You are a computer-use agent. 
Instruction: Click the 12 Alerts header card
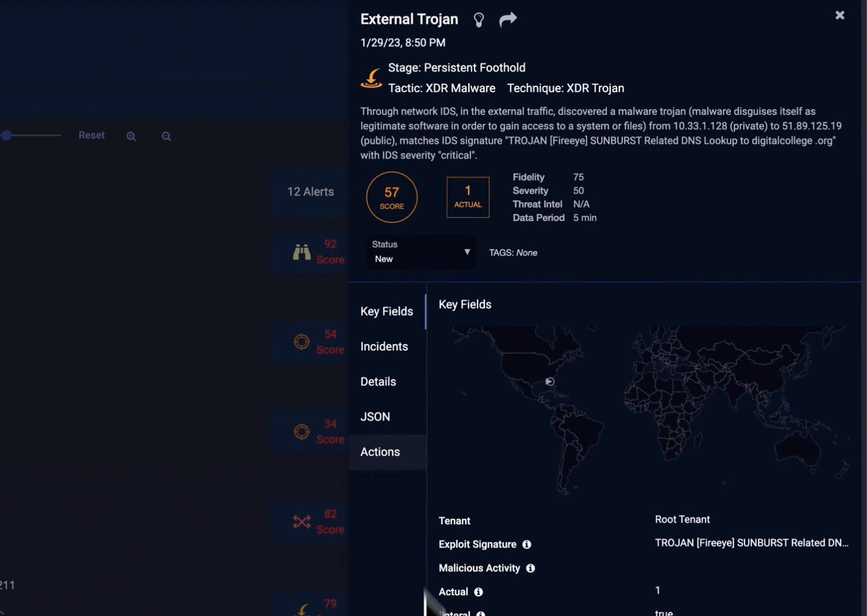tap(310, 192)
